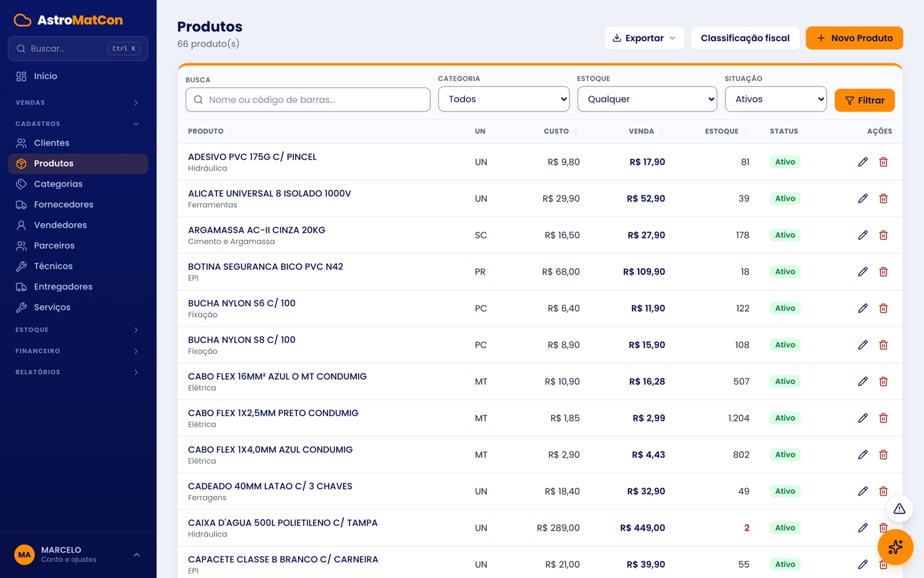The height and width of the screenshot is (578, 924).
Task: Click the low stock value 2
Action: tap(747, 528)
